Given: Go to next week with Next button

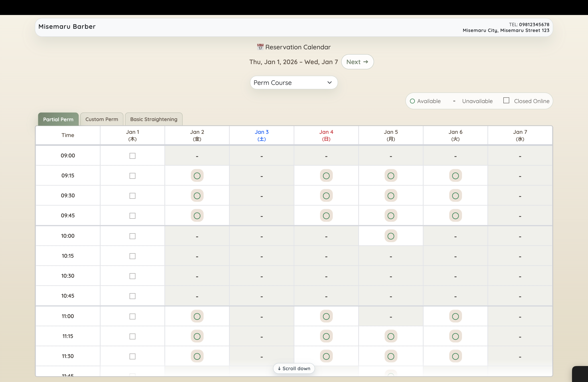Looking at the screenshot, I should (x=357, y=62).
